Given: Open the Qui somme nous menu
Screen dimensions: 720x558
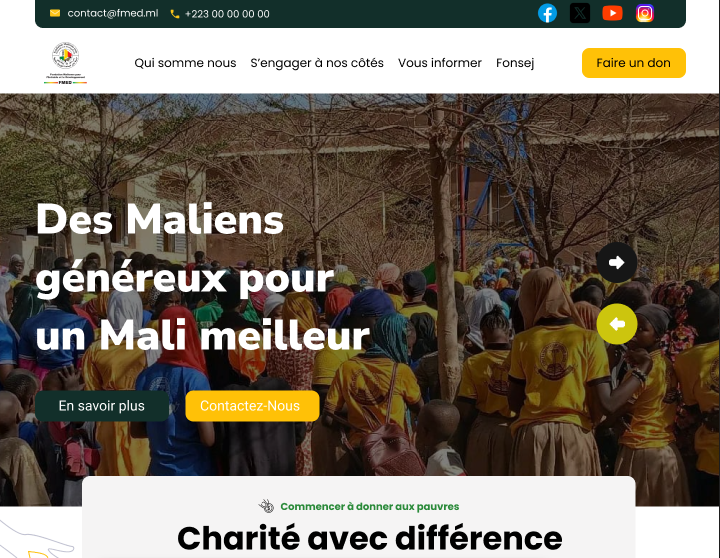Looking at the screenshot, I should 185,63.
